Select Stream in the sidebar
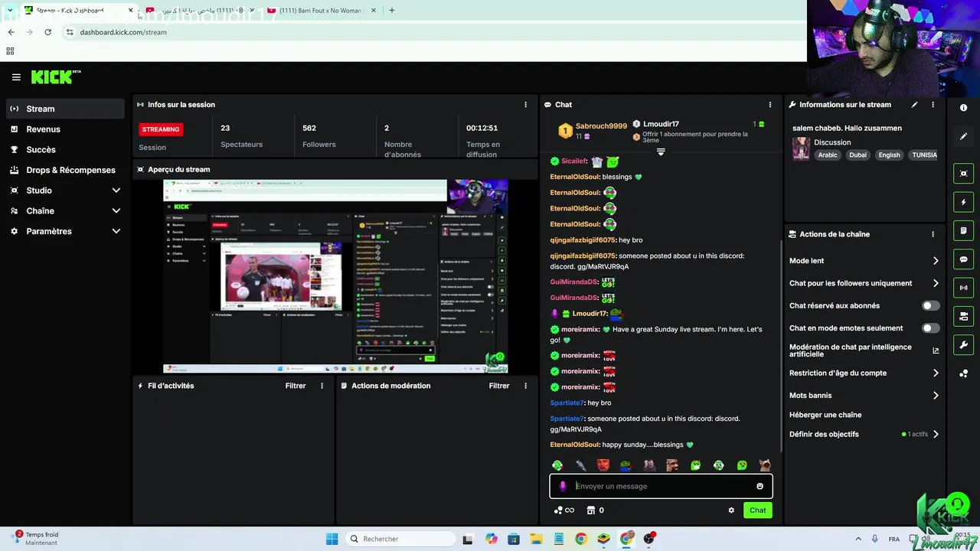 tap(65, 109)
